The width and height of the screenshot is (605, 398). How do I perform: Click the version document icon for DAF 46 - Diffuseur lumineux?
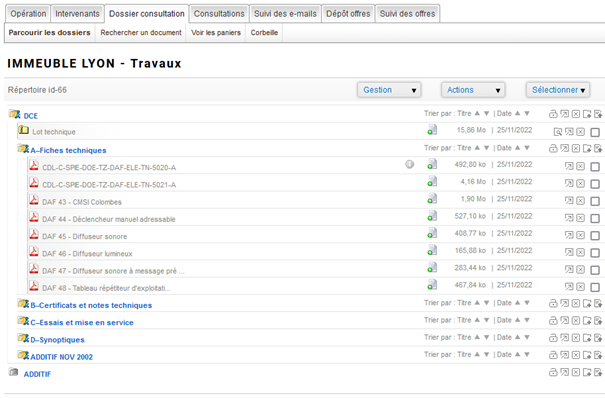[x=432, y=251]
